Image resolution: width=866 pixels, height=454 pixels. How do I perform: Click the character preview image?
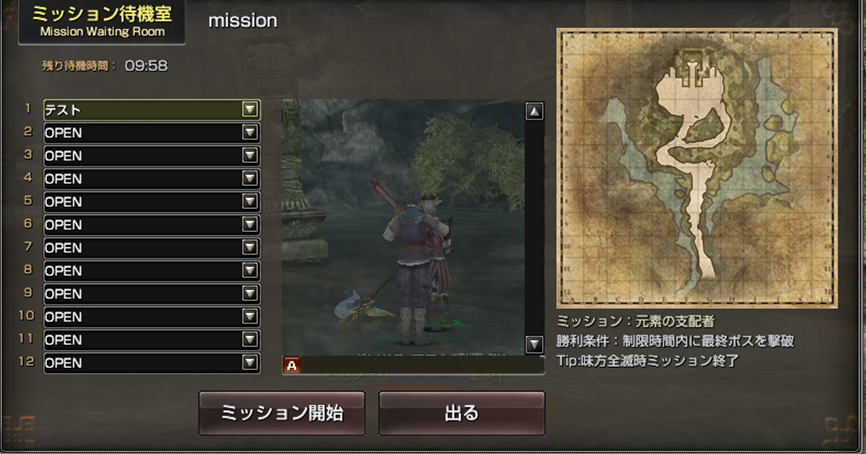pos(403,227)
